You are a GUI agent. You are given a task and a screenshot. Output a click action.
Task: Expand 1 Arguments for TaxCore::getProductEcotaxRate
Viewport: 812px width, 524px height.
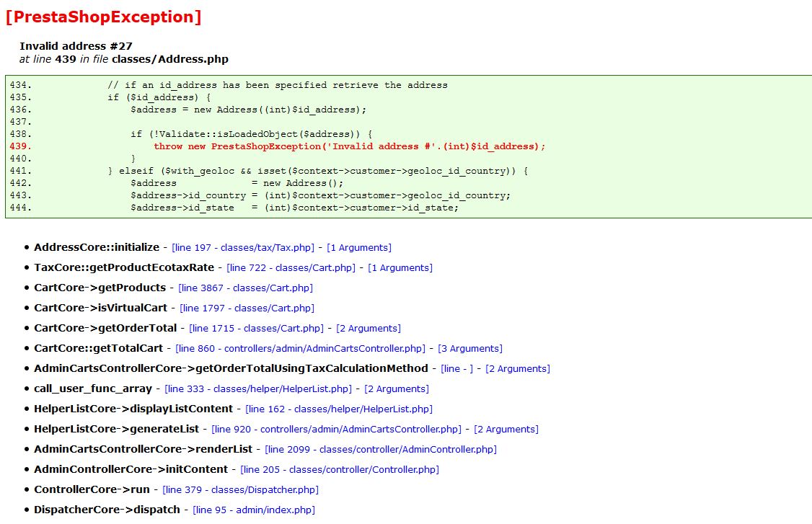(400, 267)
